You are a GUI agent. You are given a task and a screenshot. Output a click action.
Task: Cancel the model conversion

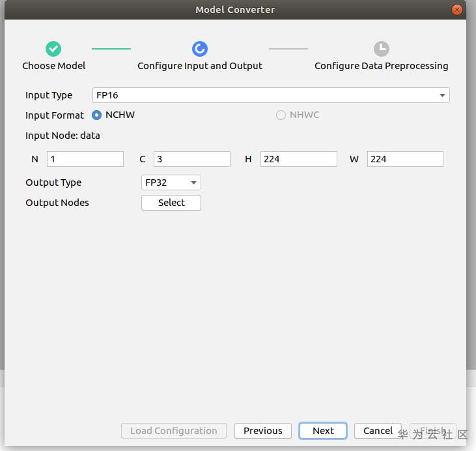(x=378, y=431)
